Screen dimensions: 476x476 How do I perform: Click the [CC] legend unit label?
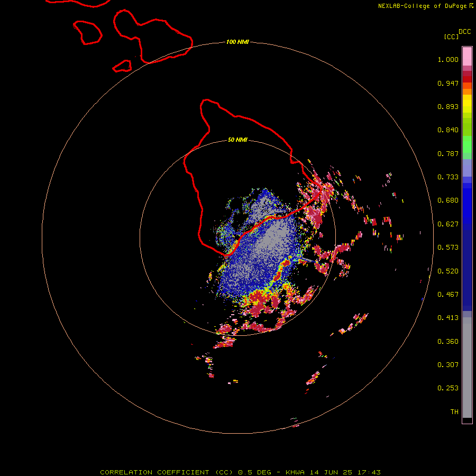point(451,36)
